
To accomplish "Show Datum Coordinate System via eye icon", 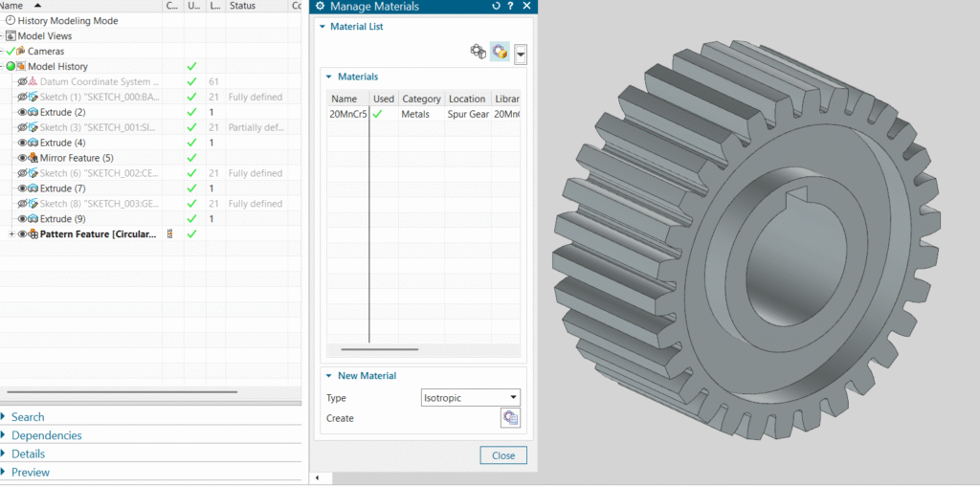I will click(23, 81).
